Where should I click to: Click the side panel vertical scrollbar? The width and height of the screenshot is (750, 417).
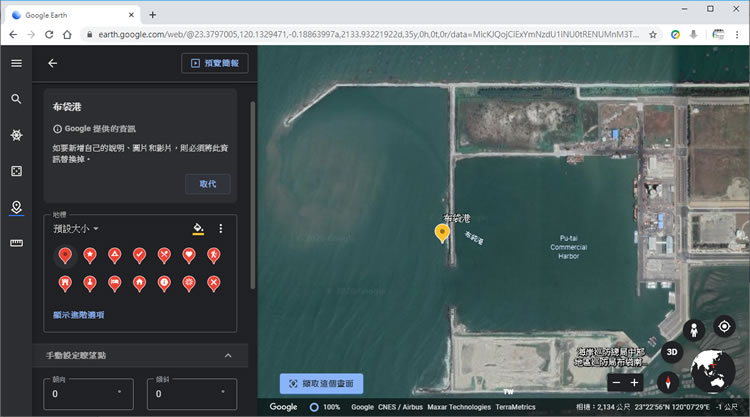(253, 195)
